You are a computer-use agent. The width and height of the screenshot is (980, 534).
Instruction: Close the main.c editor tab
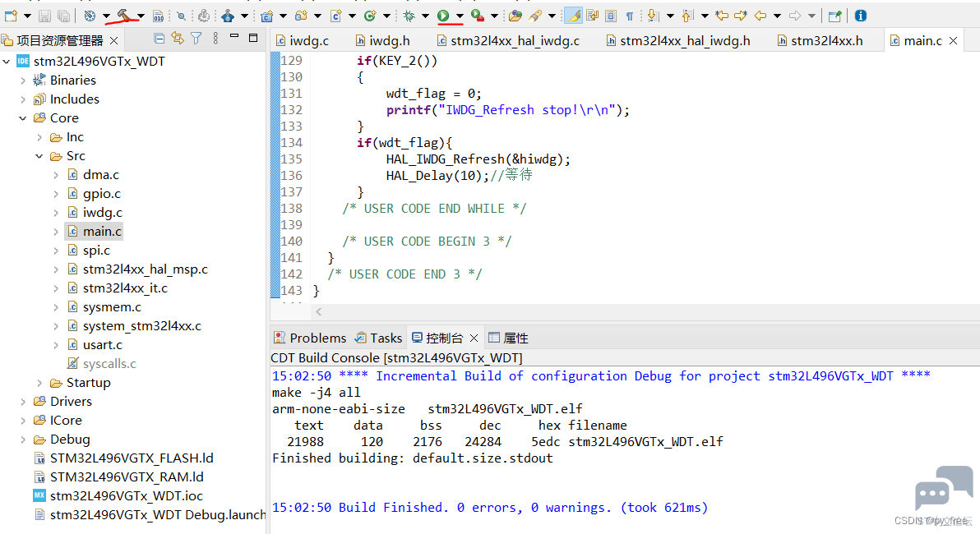click(954, 40)
